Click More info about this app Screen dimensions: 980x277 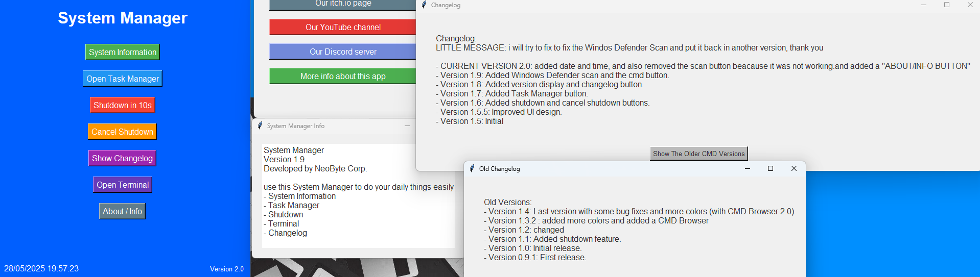[343, 76]
